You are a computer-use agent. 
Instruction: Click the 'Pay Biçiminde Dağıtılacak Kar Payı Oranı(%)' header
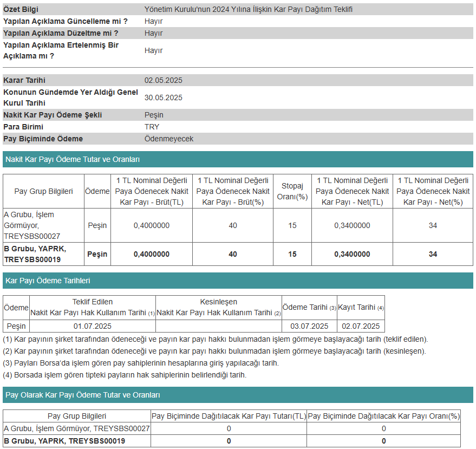pos(384,416)
